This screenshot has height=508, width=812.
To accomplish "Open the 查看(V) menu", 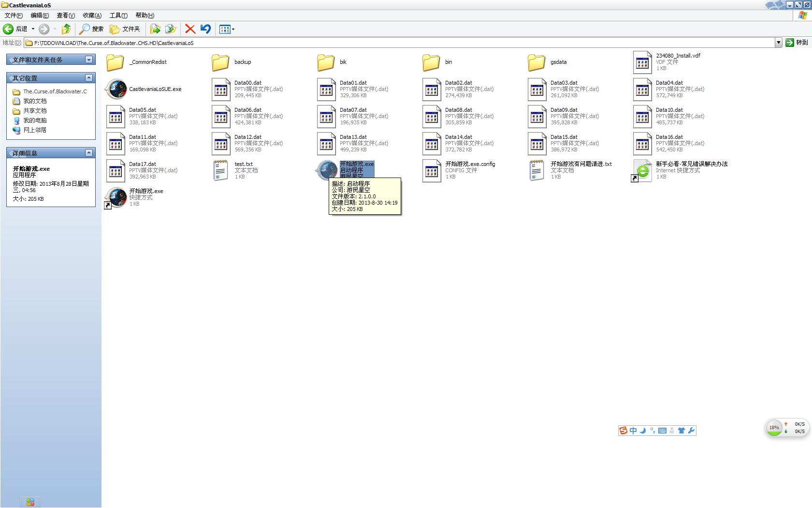I will tap(66, 15).
